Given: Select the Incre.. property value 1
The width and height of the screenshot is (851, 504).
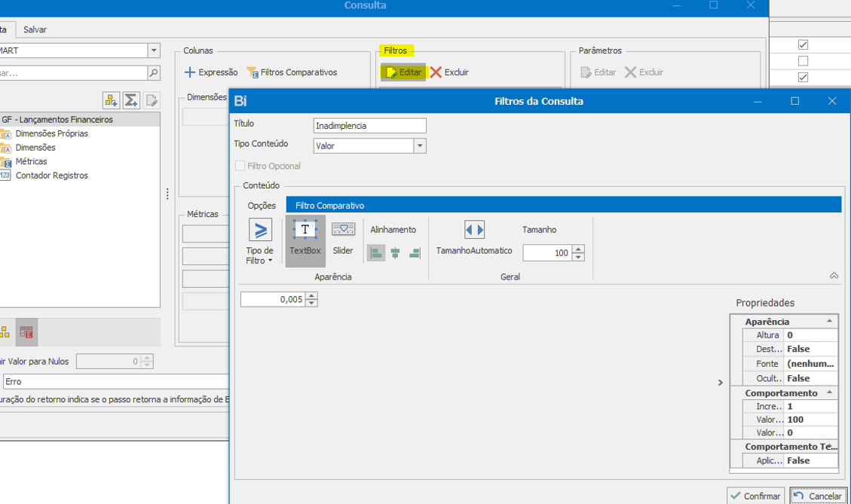Looking at the screenshot, I should pyautogui.click(x=811, y=406).
